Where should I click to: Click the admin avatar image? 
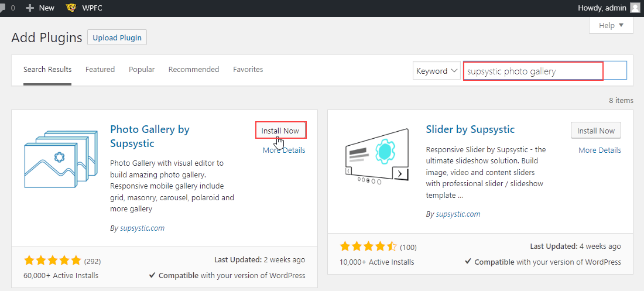pos(634,8)
